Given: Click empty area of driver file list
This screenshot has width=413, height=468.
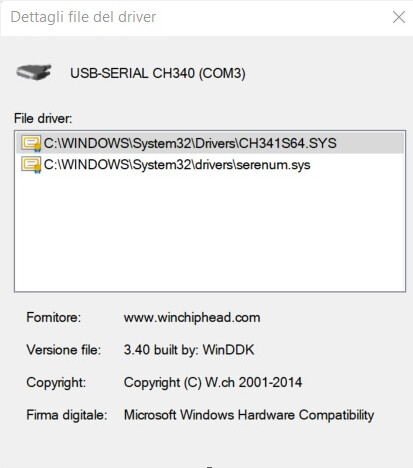Looking at the screenshot, I should pyautogui.click(x=210, y=233).
